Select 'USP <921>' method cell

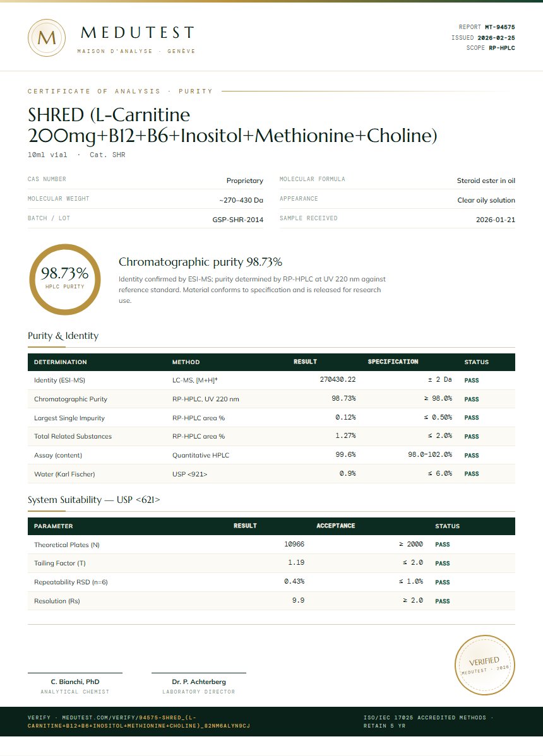pyautogui.click(x=189, y=474)
